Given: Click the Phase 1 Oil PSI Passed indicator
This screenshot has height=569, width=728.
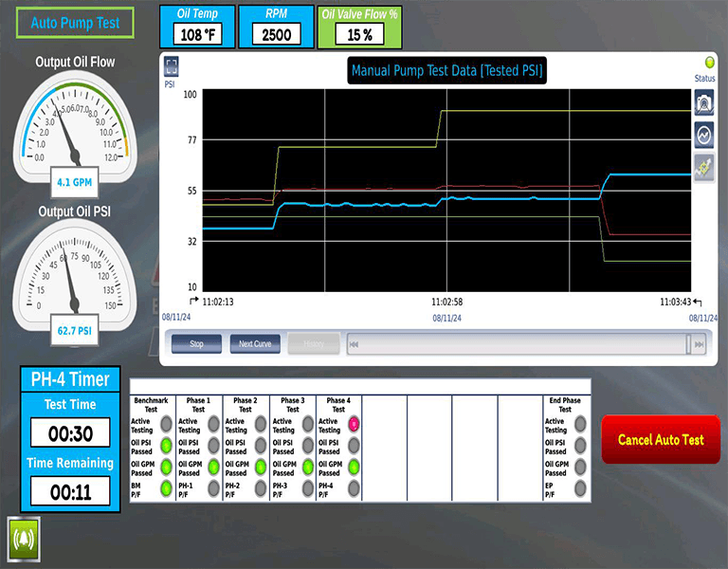Looking at the screenshot, I should pos(213,446).
